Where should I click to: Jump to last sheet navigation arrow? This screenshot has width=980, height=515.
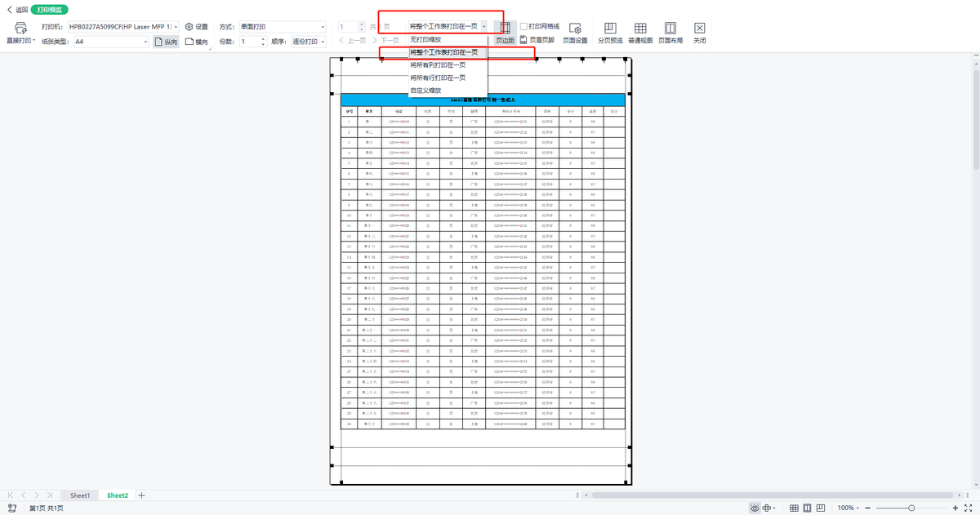coord(50,495)
